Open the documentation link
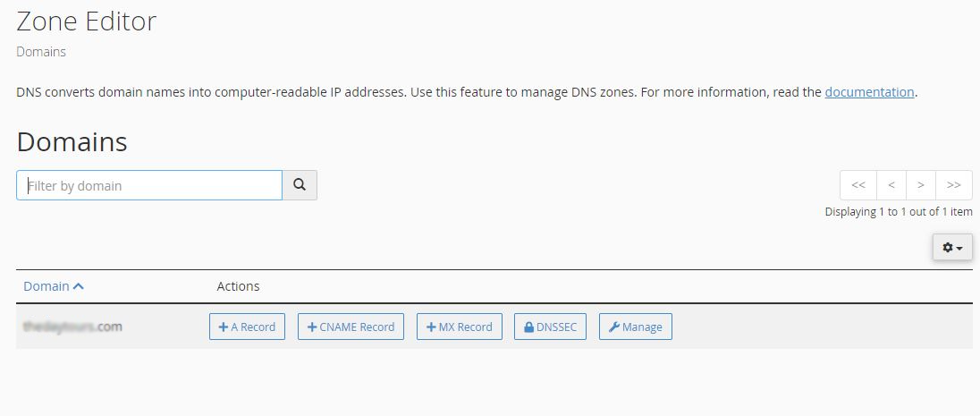 [x=869, y=91]
